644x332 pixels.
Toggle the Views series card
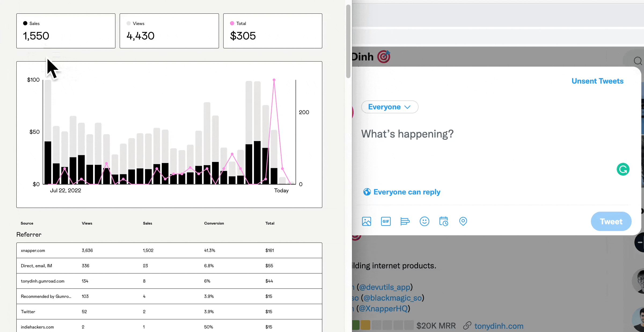click(169, 31)
